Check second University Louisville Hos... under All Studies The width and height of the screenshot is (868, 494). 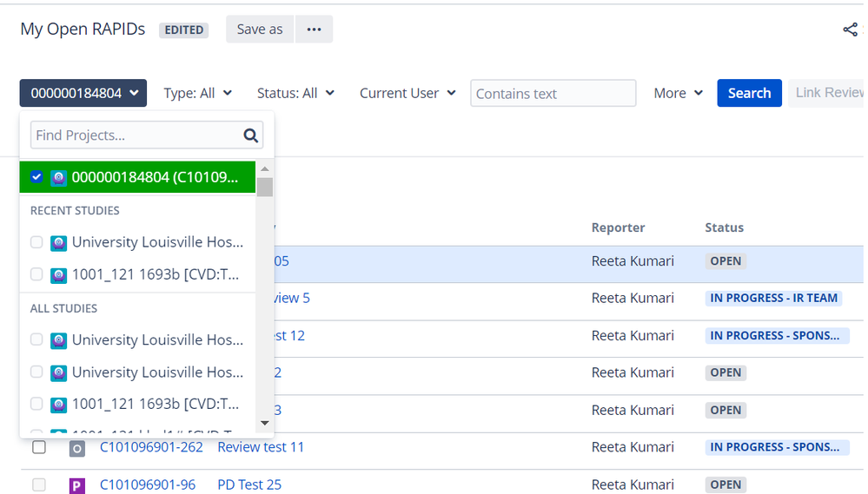click(x=36, y=372)
